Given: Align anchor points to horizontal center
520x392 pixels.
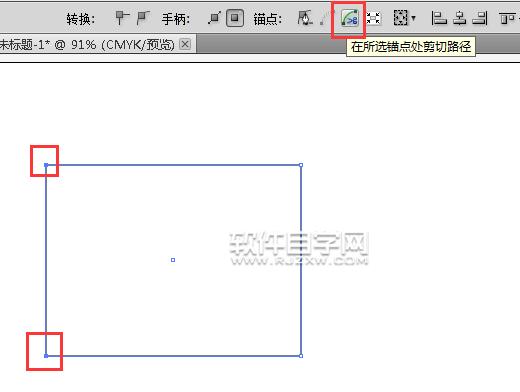Looking at the screenshot, I should 460,18.
